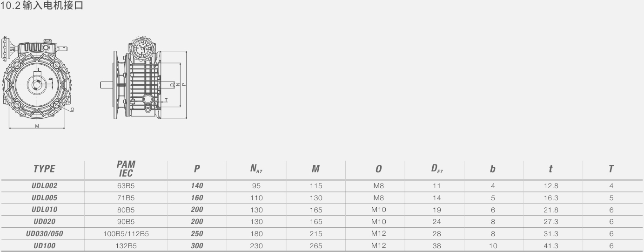644x252 pixels.
Task: Click the 132B5 motor frame cell
Action: (125, 245)
